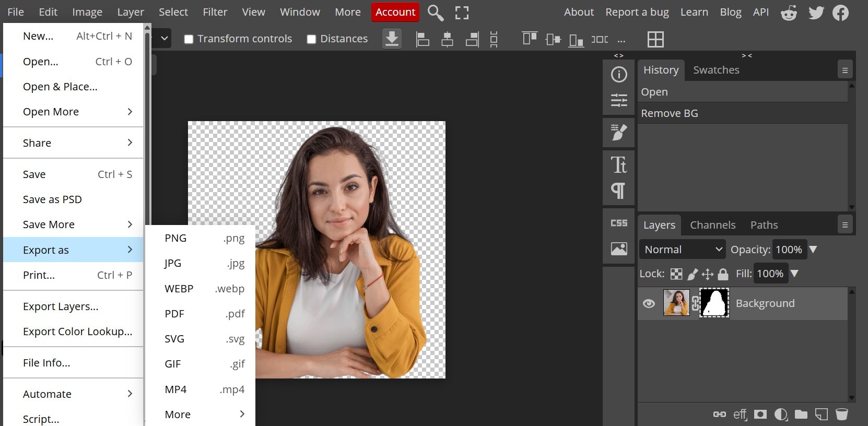Click the Fill 100% value field
The width and height of the screenshot is (868, 426).
pyautogui.click(x=770, y=274)
